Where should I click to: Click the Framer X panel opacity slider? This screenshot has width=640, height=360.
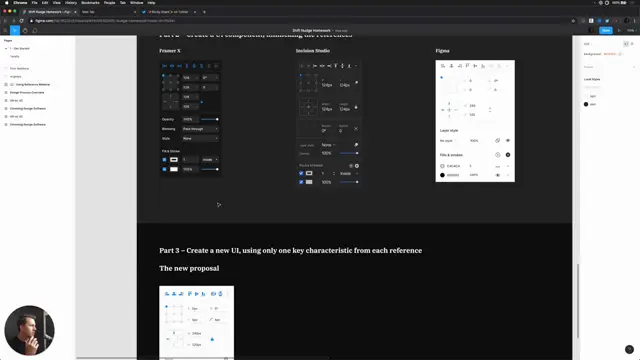coord(210,119)
